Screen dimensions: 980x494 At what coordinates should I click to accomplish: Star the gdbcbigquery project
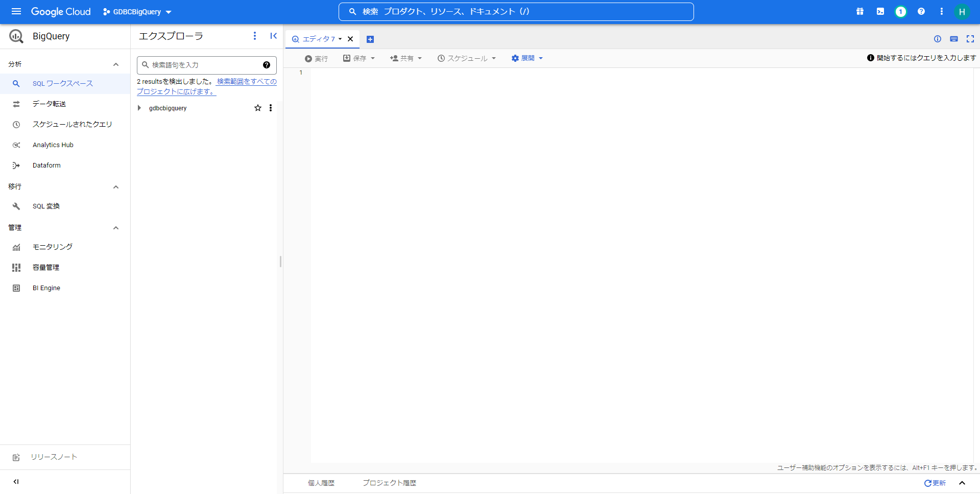[258, 108]
